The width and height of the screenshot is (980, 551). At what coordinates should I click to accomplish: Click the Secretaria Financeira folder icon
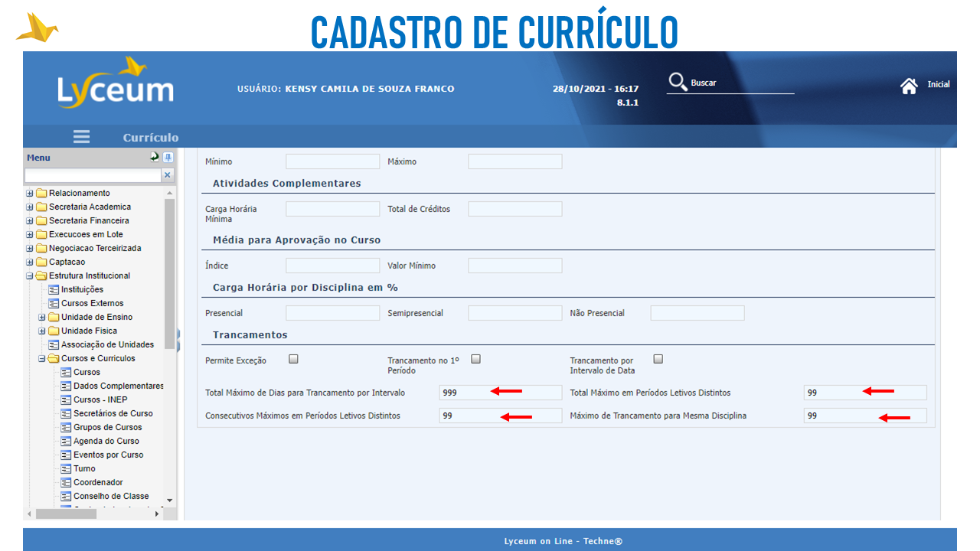41,220
